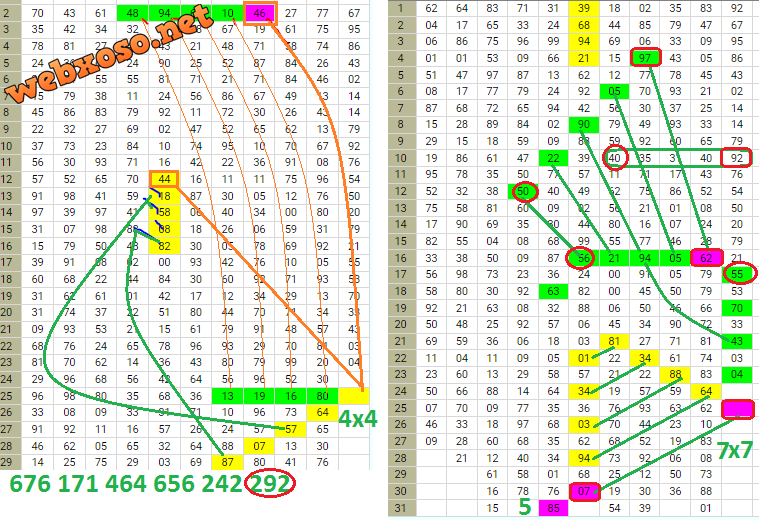Click the green highlighted cell 63
770x520 pixels.
tap(552, 291)
